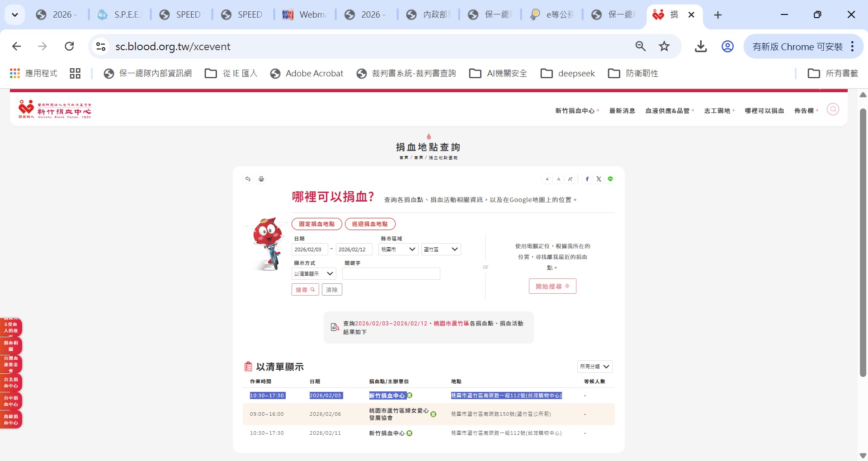
Task: Bookmark this page with the star icon
Action: [664, 47]
